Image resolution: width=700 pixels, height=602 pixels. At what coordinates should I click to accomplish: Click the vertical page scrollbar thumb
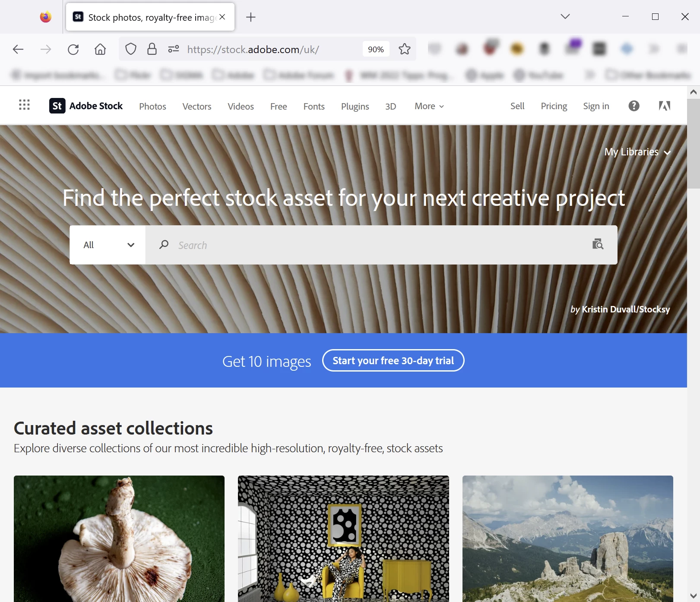pos(694,143)
